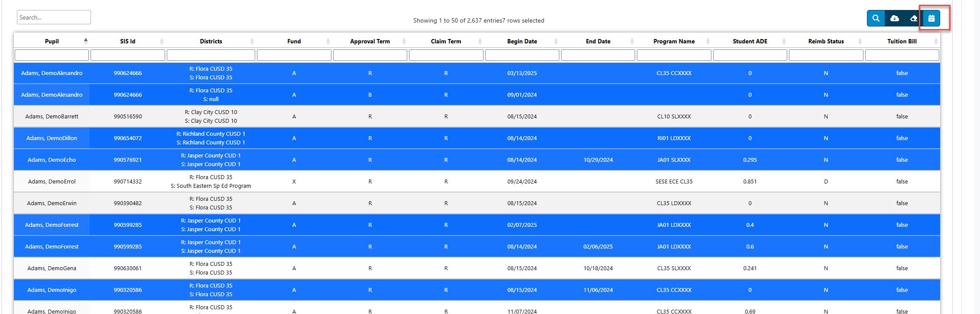980x314 pixels.
Task: Click the End Date filter field
Action: [598, 55]
